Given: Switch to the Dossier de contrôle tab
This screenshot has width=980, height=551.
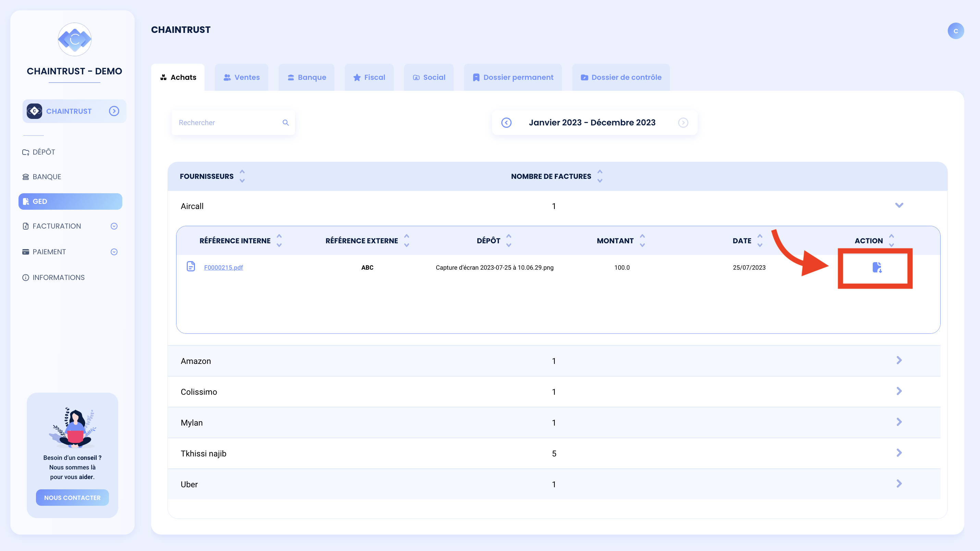Looking at the screenshot, I should point(621,77).
